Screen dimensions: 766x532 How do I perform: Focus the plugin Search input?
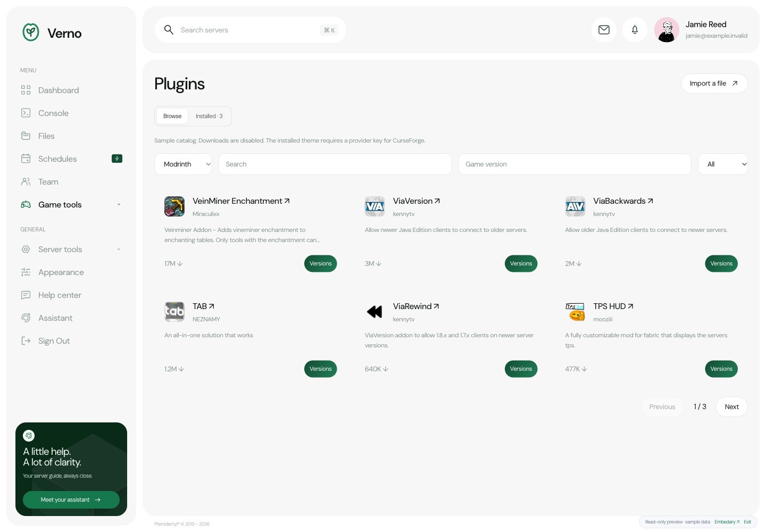click(x=335, y=164)
